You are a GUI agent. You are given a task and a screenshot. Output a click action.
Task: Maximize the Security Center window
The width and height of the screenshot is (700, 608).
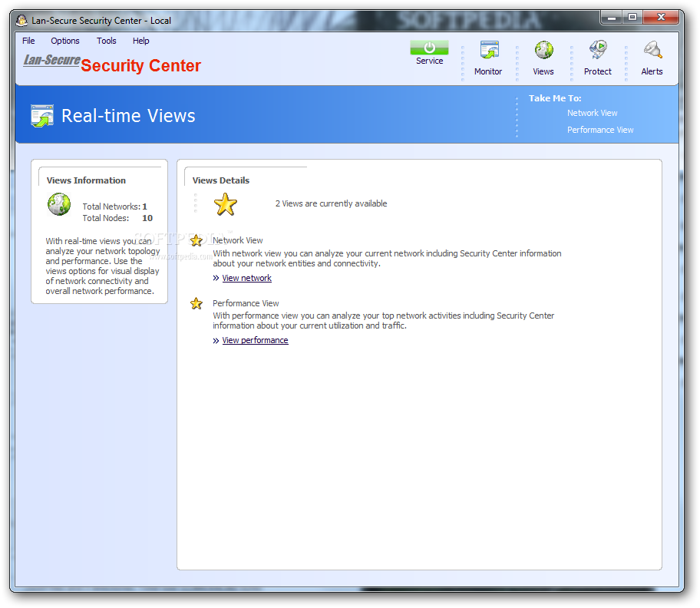(632, 18)
